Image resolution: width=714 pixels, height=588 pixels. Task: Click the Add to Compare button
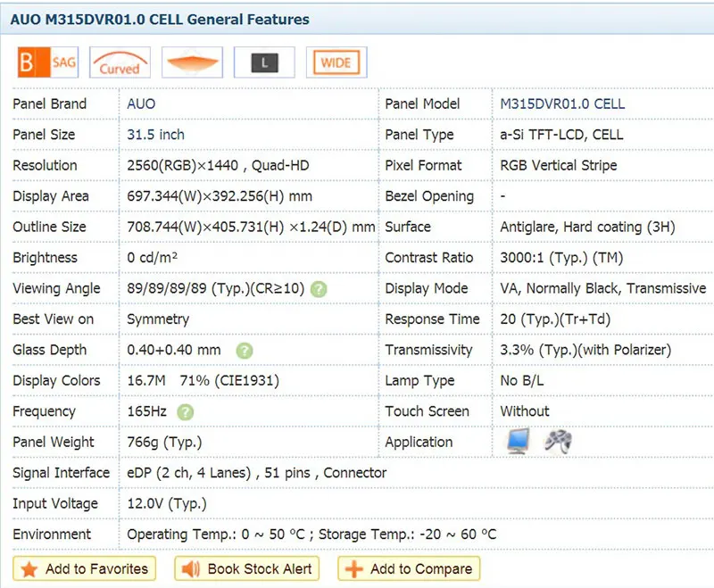409,569
